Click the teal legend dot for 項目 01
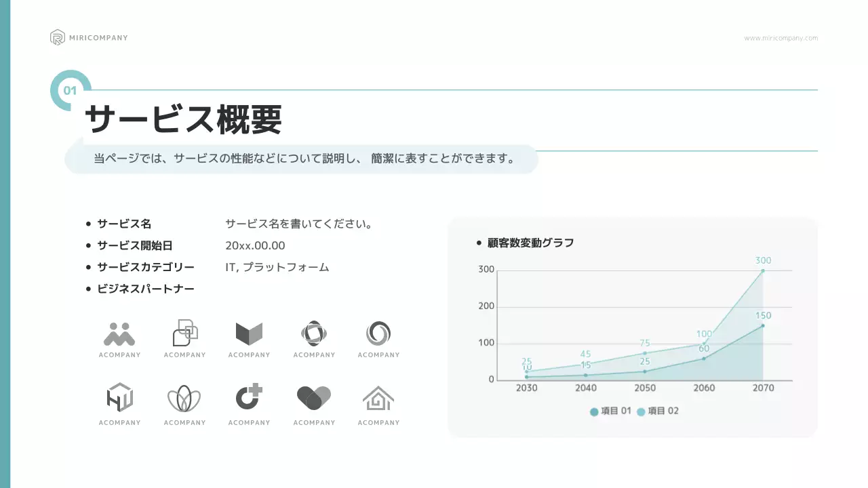The image size is (868, 488). tap(593, 411)
